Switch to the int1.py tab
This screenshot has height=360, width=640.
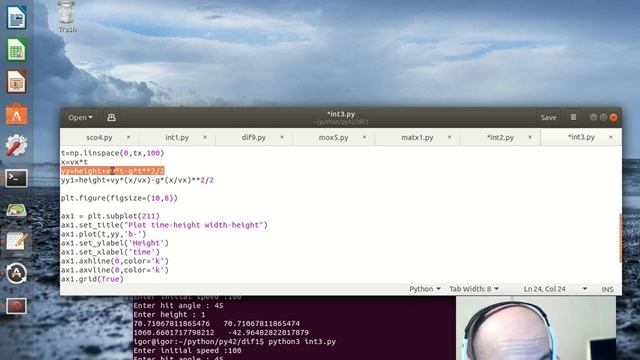[177, 138]
